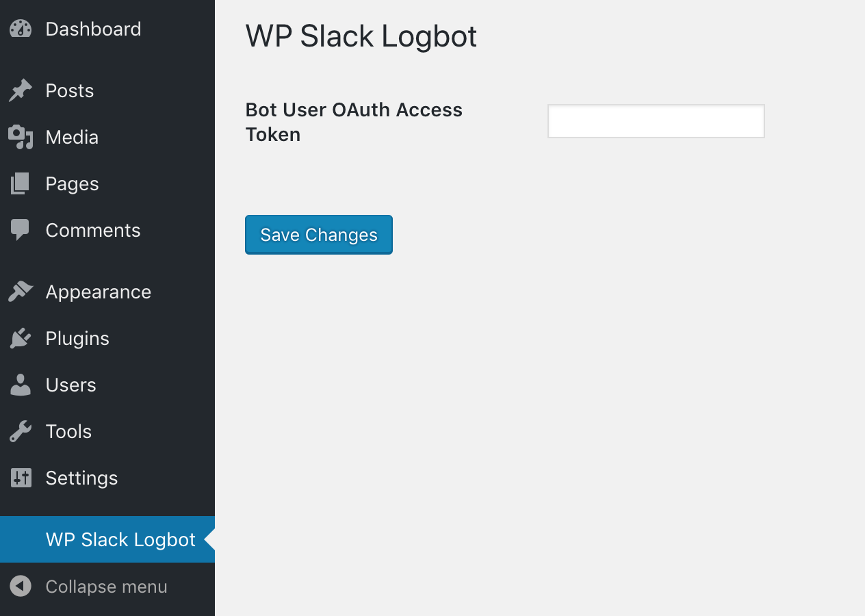The width and height of the screenshot is (865, 616).
Task: Click the Settings sliders icon
Action: [x=21, y=478]
